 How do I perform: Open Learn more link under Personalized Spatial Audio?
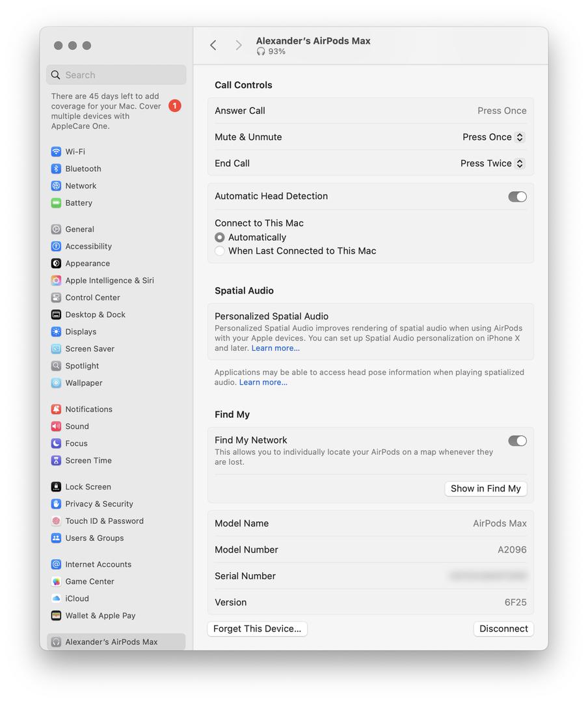[276, 348]
